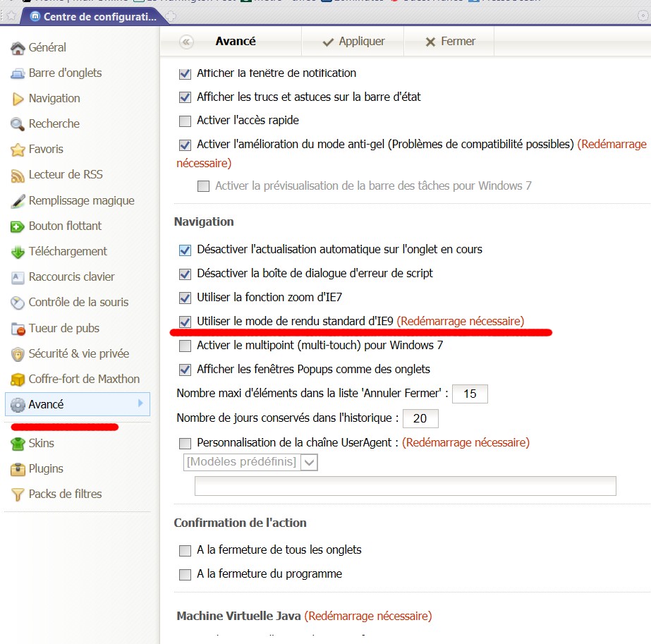Click the star icon next to Favoris
The image size is (651, 644).
coord(18,150)
